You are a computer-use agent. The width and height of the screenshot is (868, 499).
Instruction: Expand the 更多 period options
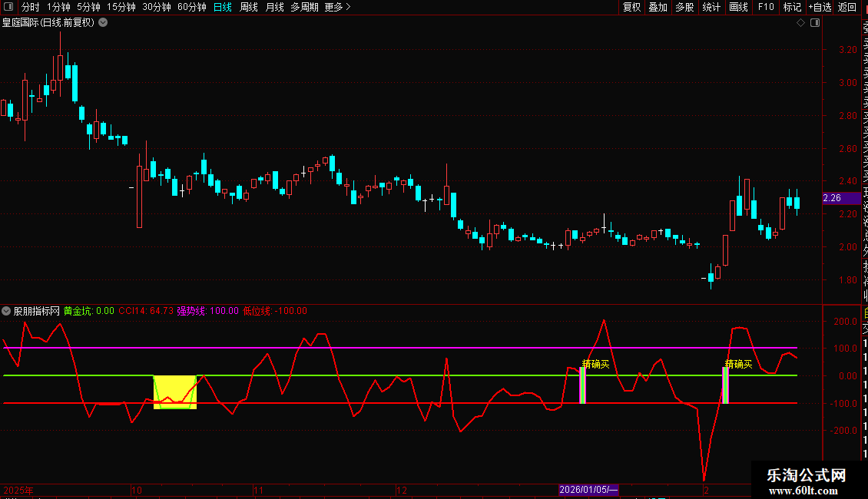(337, 7)
